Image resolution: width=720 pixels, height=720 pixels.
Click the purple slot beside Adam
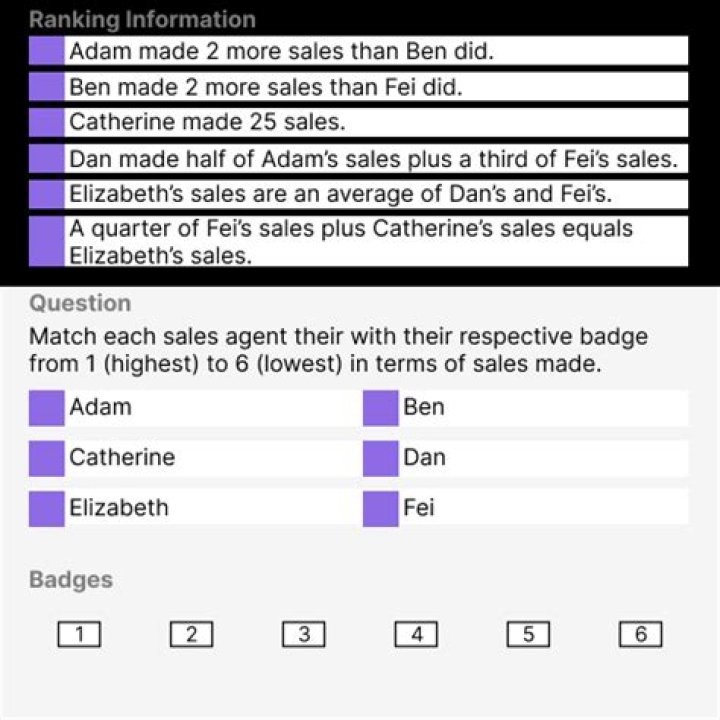pos(46,408)
